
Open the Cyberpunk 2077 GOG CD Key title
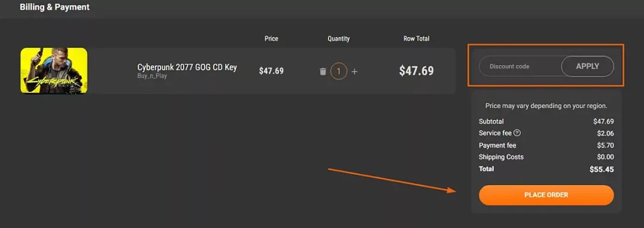click(x=187, y=67)
